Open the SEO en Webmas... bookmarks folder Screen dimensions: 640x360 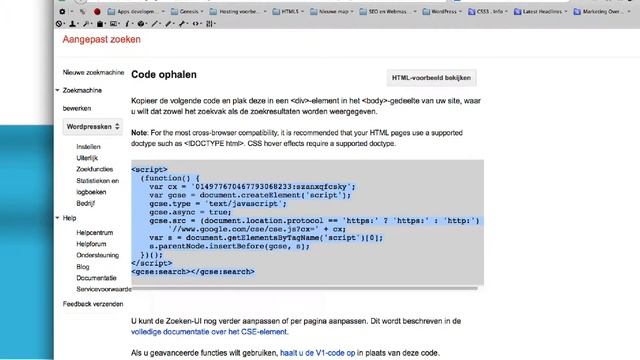(388, 11)
